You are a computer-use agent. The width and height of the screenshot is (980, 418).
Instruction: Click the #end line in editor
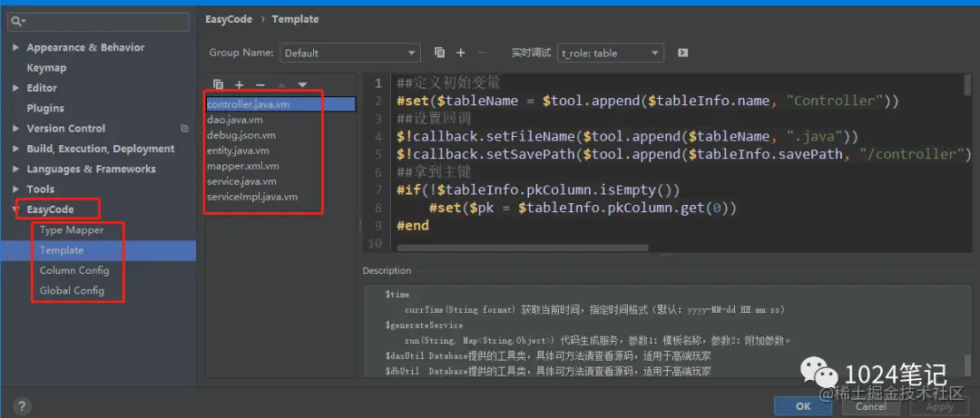pos(413,226)
